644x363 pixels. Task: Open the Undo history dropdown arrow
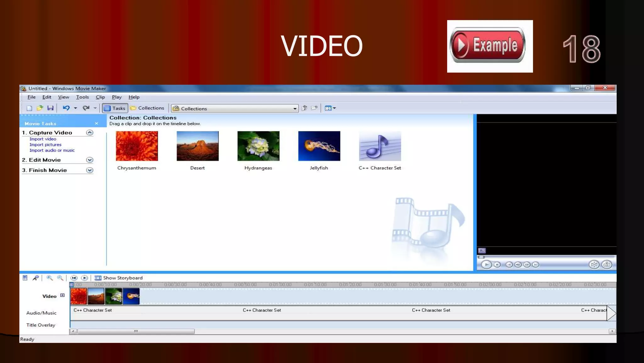click(75, 108)
